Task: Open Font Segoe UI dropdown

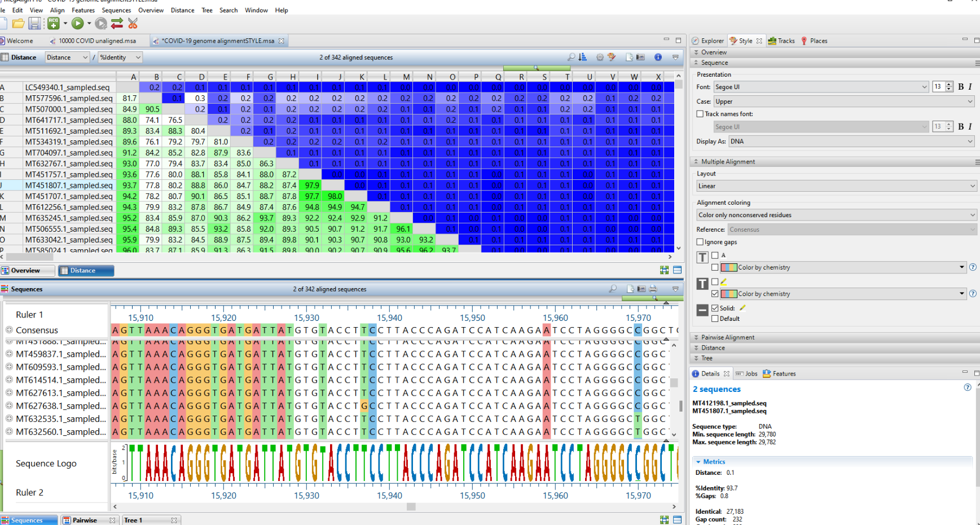Action: click(x=820, y=87)
